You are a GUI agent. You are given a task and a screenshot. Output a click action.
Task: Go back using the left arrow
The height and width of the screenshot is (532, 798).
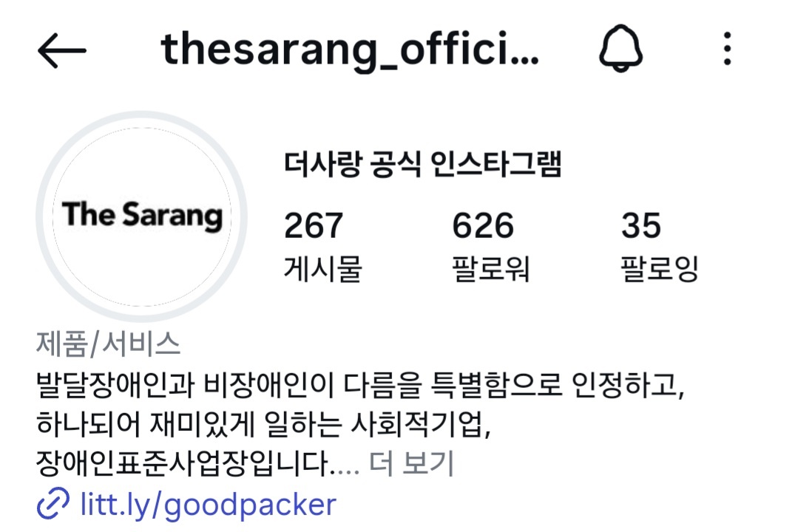(x=61, y=50)
